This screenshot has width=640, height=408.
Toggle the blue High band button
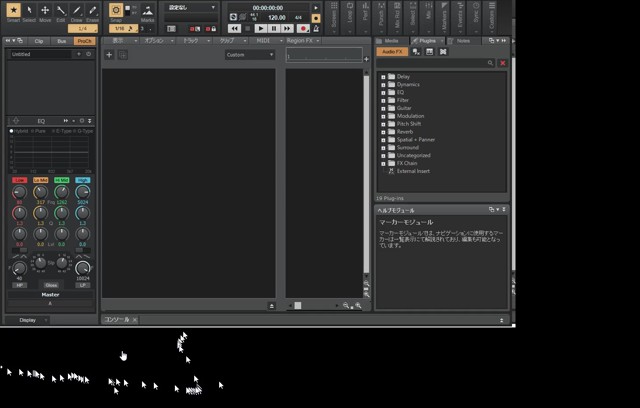point(83,180)
